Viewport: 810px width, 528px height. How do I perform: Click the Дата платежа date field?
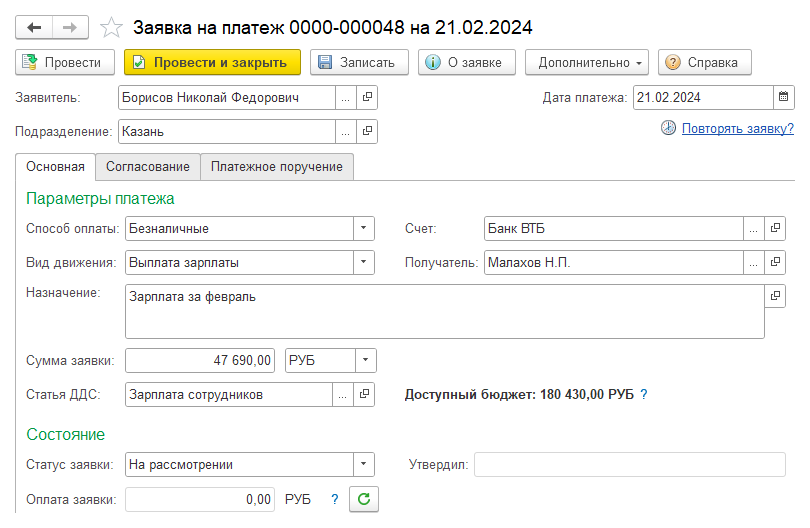pos(703,98)
